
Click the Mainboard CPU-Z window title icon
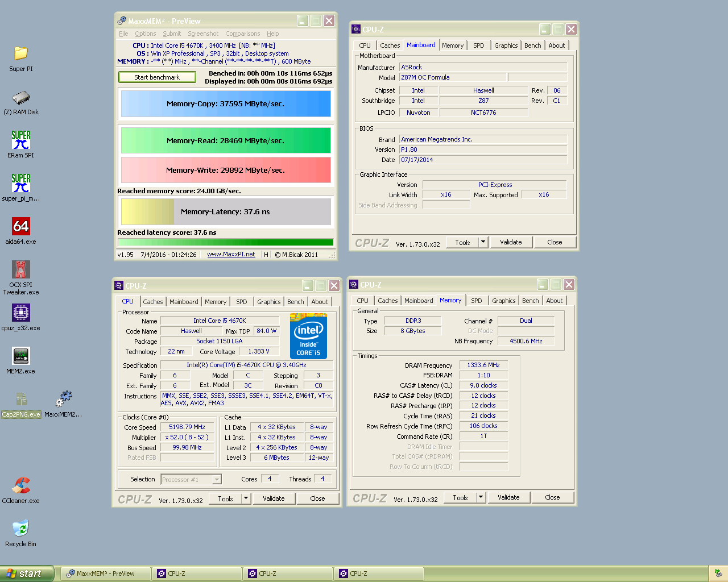[x=356, y=29]
